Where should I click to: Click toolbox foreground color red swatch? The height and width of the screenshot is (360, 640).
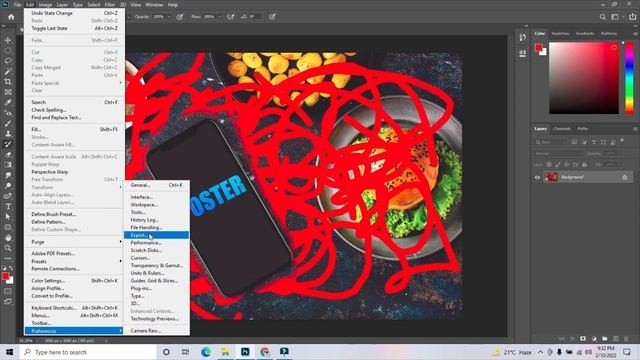coord(5,276)
